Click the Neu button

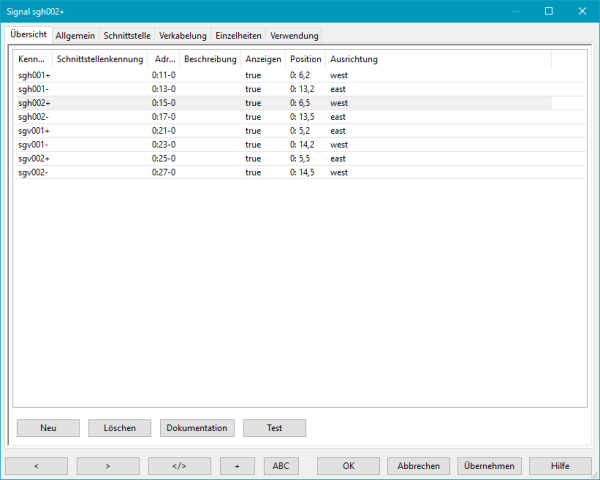(x=48, y=428)
